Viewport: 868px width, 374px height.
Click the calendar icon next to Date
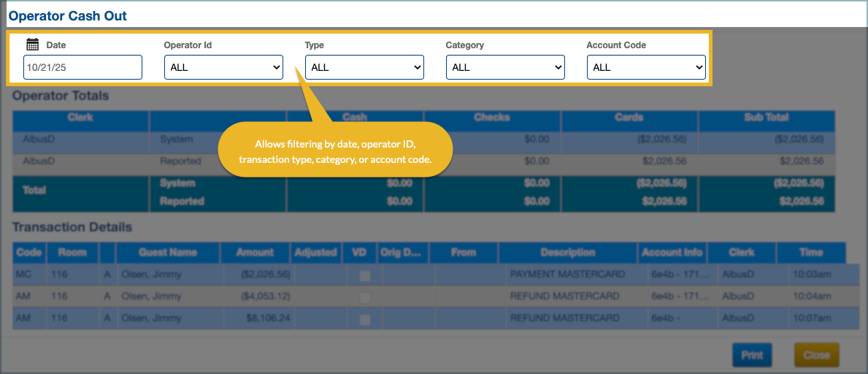tap(32, 45)
